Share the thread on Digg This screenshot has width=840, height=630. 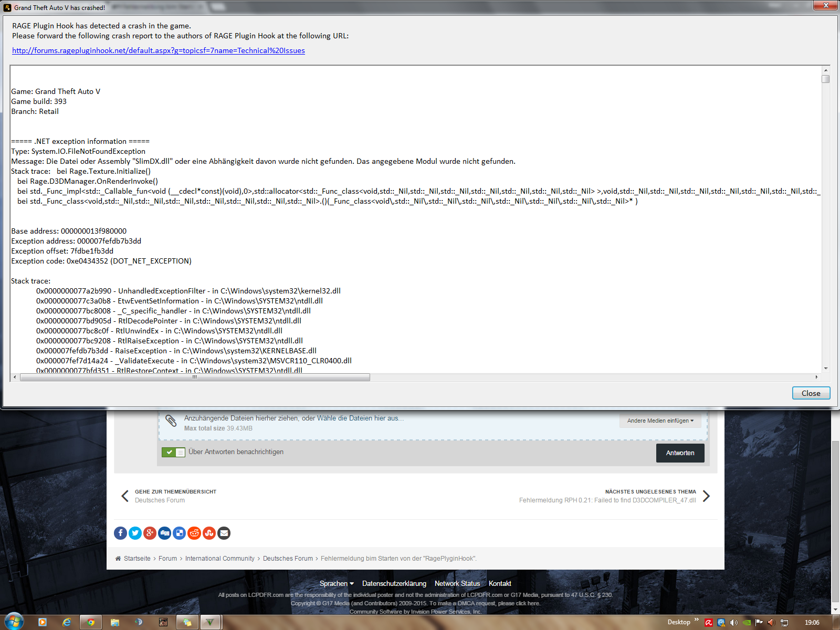coord(165,533)
